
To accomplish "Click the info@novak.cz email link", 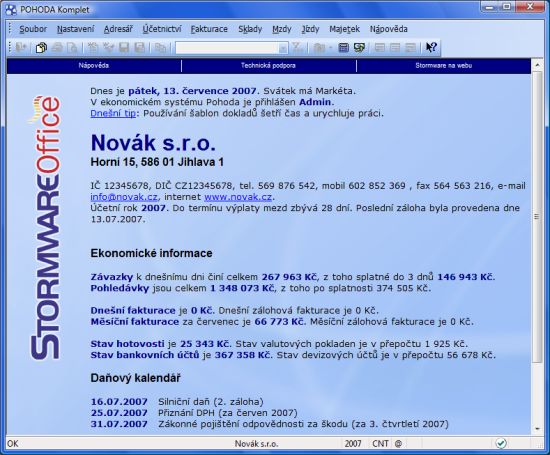I will pos(124,197).
